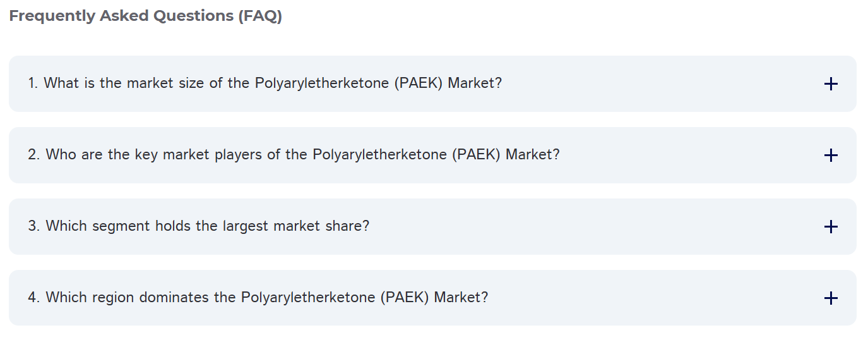Toggle the third FAQ row's plus sign
This screenshot has width=868, height=342.
pos(831,226)
